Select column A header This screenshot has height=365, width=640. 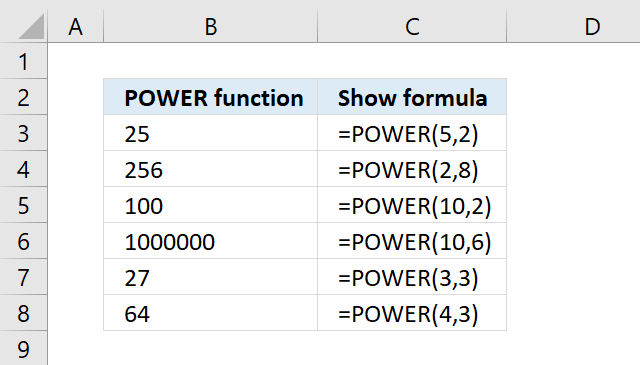click(x=76, y=26)
